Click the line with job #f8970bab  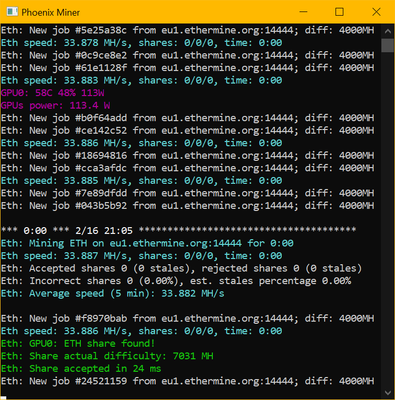point(188,319)
